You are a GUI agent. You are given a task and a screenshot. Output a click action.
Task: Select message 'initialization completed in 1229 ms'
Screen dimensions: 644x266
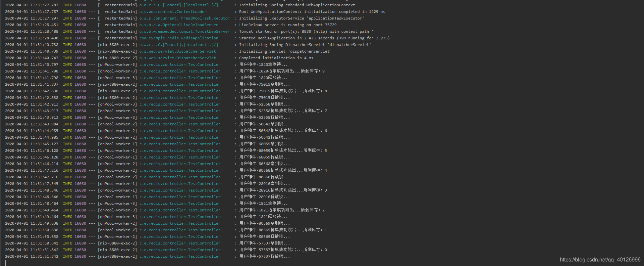coord(345,12)
